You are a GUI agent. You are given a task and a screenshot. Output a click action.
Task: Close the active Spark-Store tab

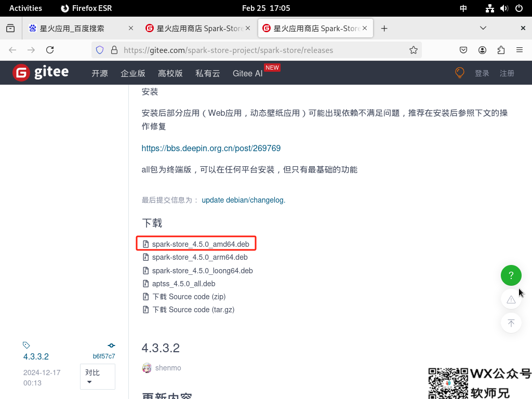tap(365, 28)
